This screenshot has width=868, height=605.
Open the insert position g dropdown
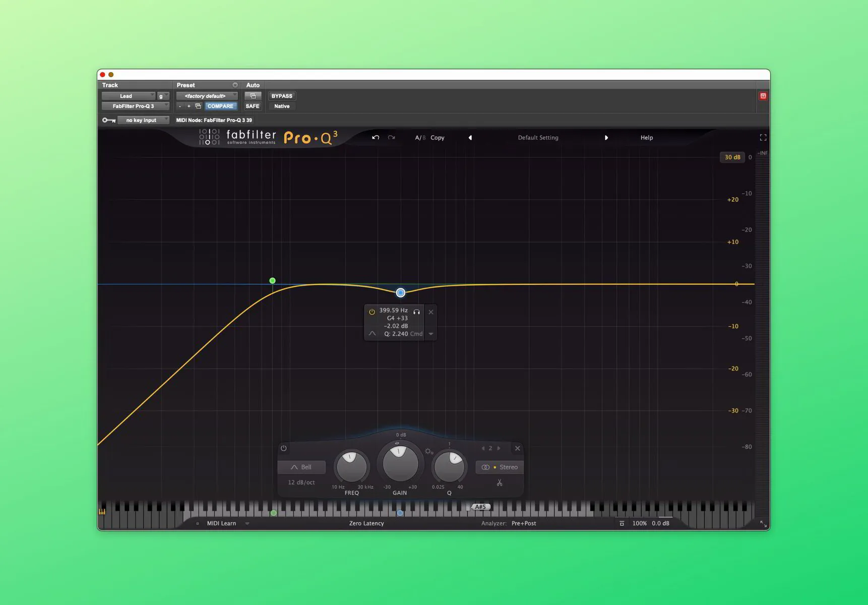[x=163, y=96]
